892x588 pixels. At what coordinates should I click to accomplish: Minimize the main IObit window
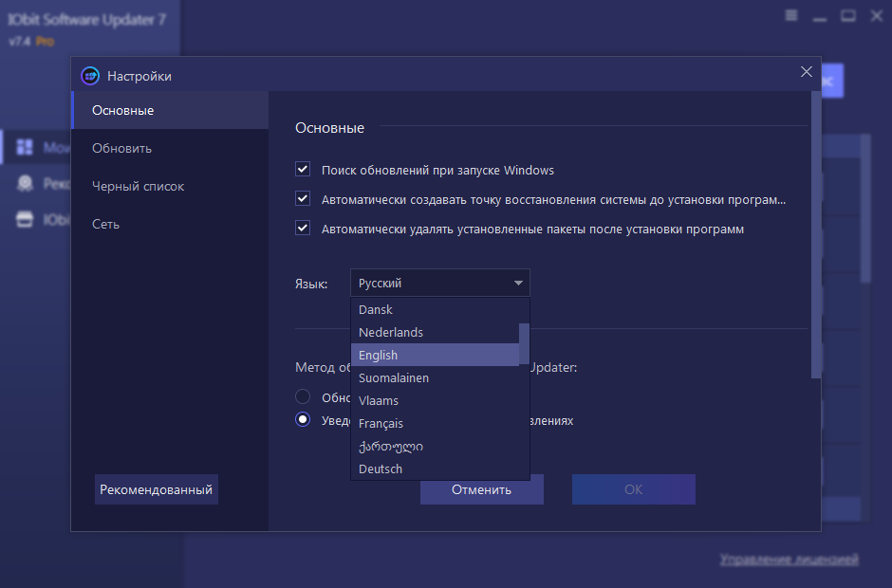point(820,19)
